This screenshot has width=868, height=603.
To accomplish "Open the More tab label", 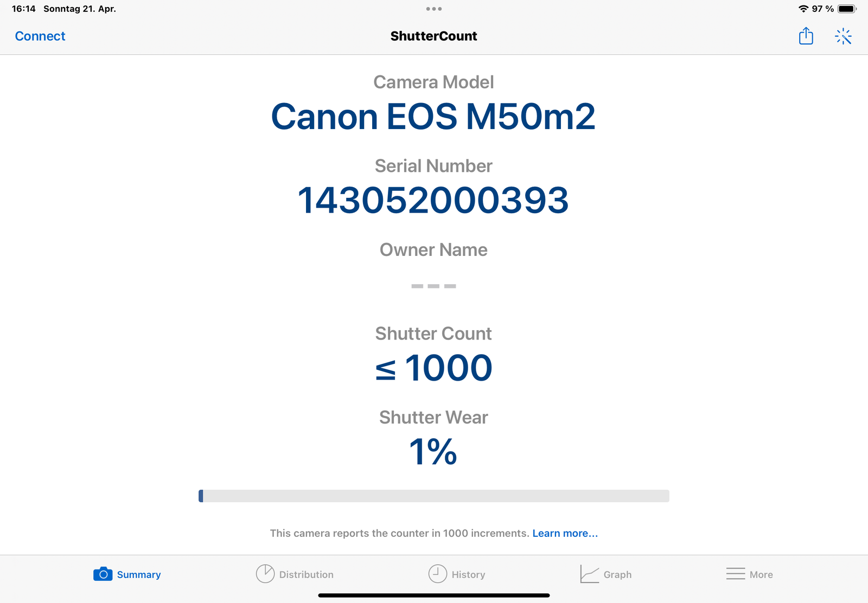I will tap(761, 574).
